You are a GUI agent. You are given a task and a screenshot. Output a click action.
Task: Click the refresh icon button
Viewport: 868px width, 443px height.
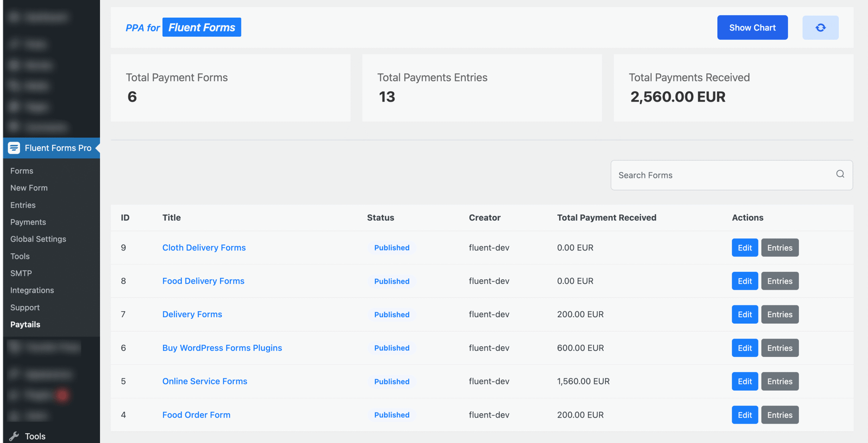[820, 28]
